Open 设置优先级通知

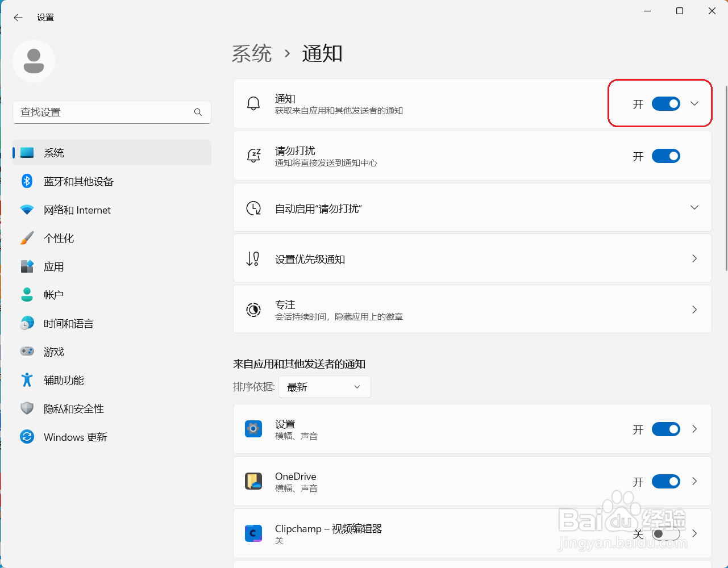point(472,258)
